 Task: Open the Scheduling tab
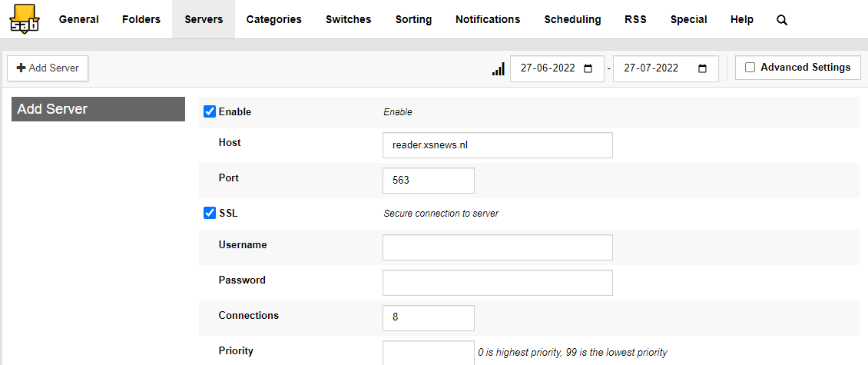point(572,19)
